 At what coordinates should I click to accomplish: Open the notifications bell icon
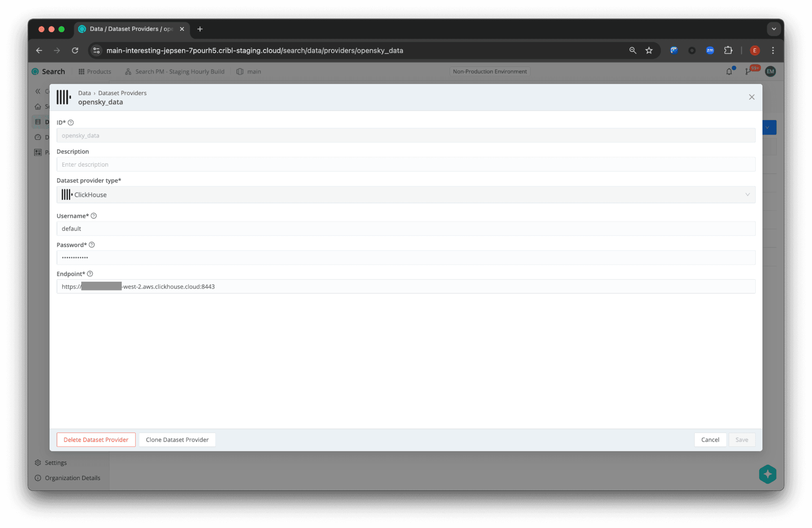pos(729,71)
